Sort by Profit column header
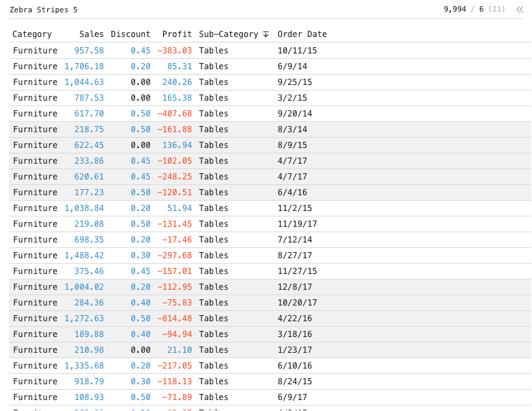This screenshot has width=532, height=411. (177, 34)
